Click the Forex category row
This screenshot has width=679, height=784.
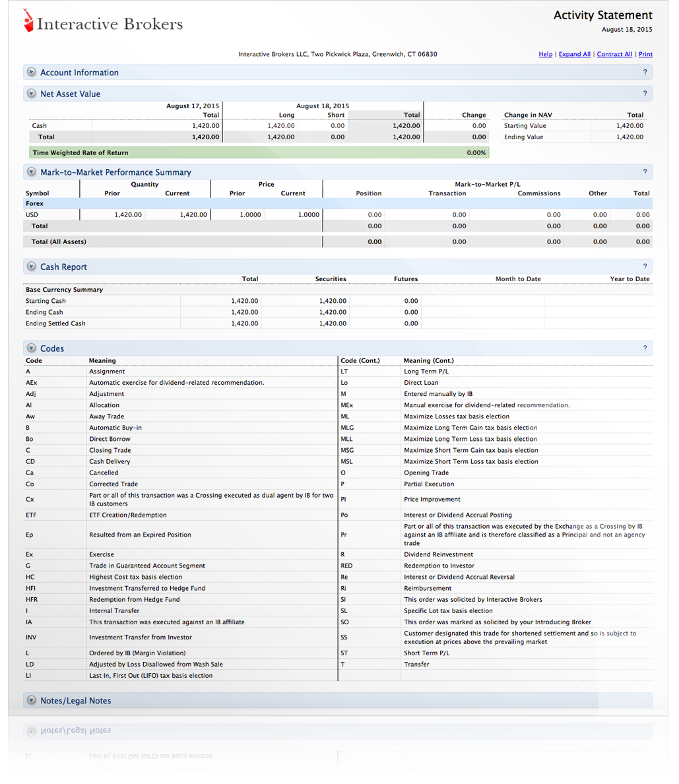(x=337, y=203)
